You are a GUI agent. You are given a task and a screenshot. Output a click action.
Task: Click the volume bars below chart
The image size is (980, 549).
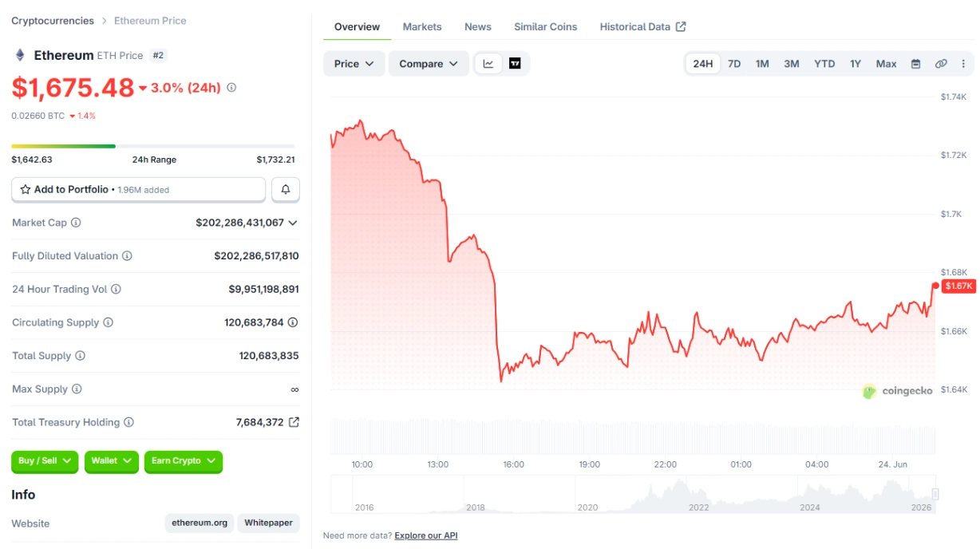pyautogui.click(x=634, y=436)
